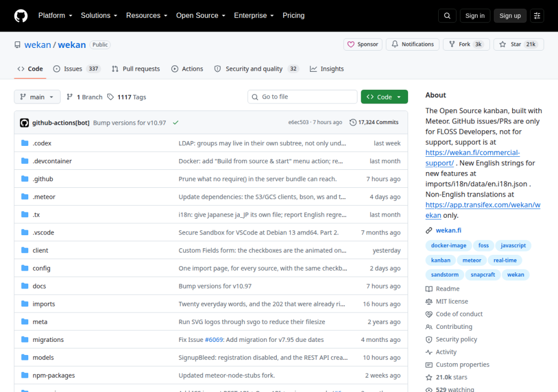Click the Security policy shield icon
Screen dimensions: 558x392
pos(429,339)
